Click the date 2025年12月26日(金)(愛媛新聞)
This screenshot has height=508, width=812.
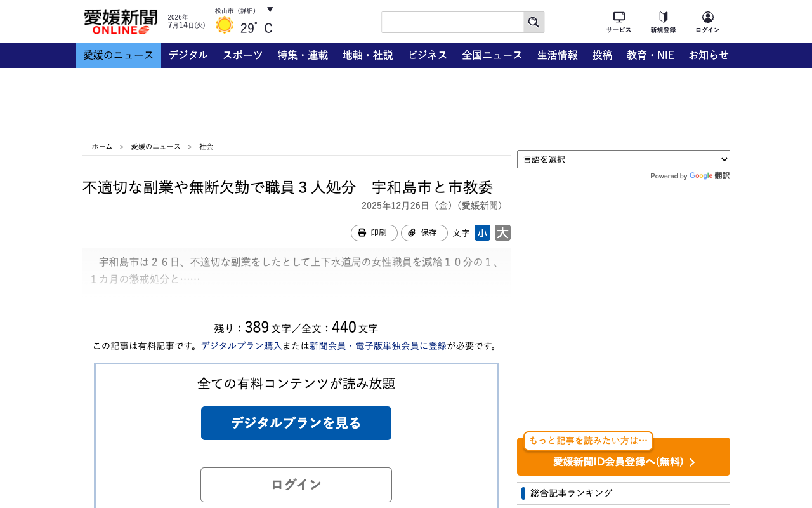[434, 206]
